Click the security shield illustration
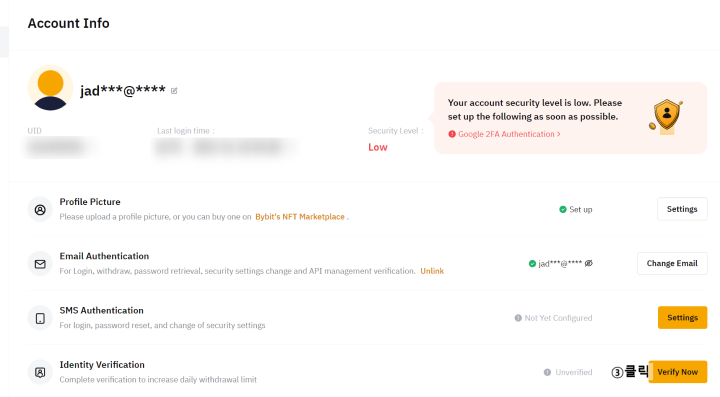 (666, 117)
